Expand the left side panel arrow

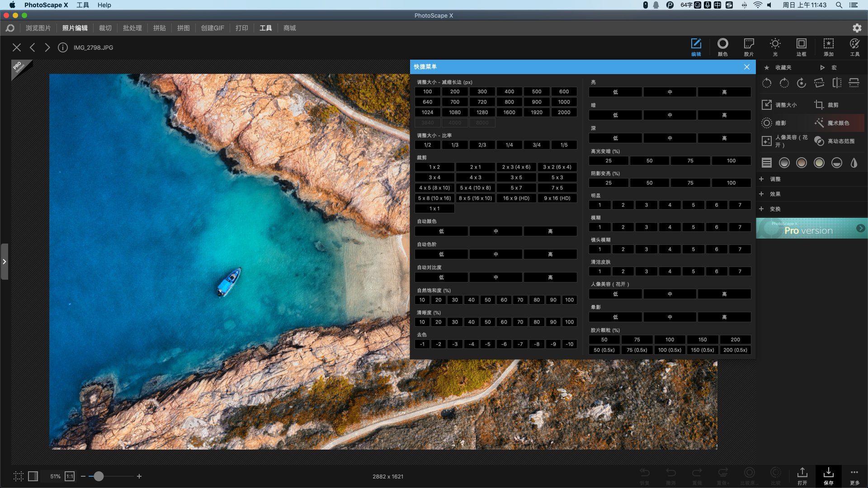point(5,262)
